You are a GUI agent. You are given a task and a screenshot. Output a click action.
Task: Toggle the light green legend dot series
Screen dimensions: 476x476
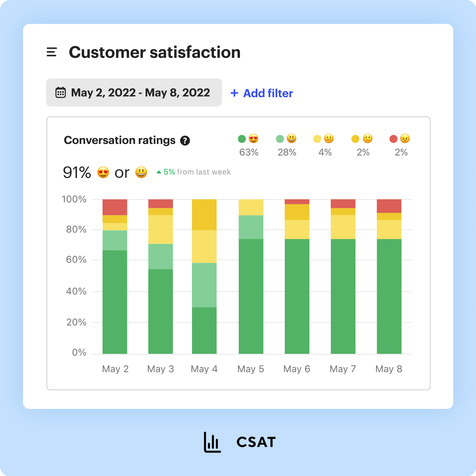pyautogui.click(x=280, y=139)
